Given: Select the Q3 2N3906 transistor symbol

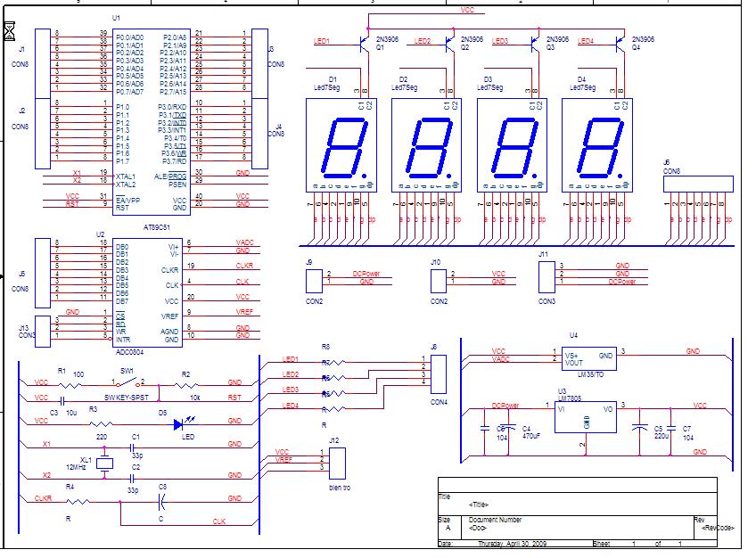Looking at the screenshot, I should pos(536,45).
